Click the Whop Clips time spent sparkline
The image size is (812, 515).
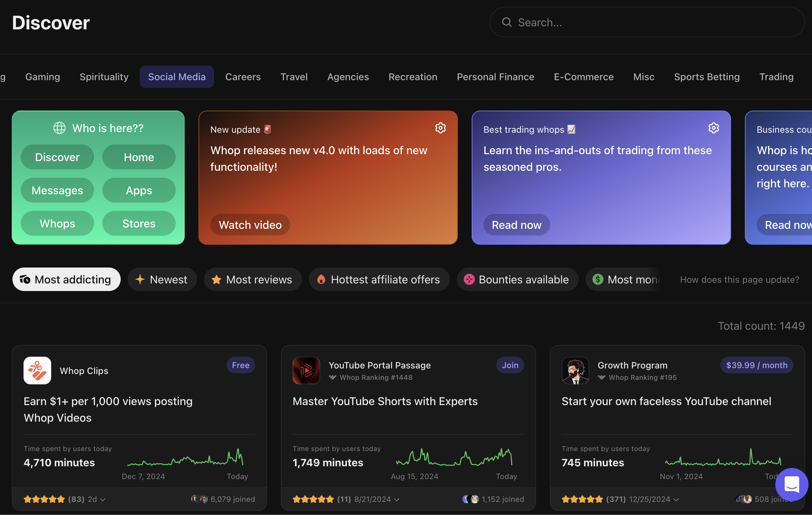coord(185,459)
